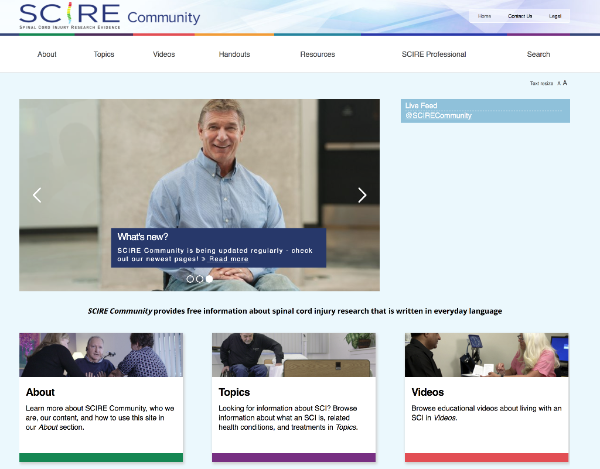Open the Videos card heading
The height and width of the screenshot is (469, 600).
pos(428,392)
